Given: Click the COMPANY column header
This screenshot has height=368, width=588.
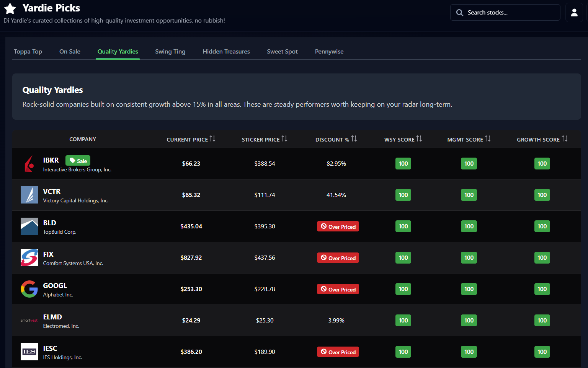Looking at the screenshot, I should tap(83, 139).
